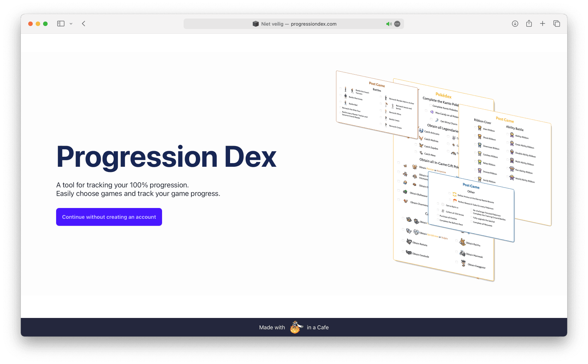
Task: Go back with the back arrow
Action: pyautogui.click(x=84, y=24)
